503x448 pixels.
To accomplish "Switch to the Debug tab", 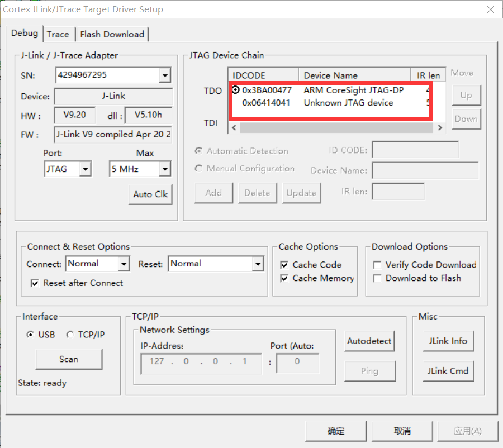I will pyautogui.click(x=25, y=34).
